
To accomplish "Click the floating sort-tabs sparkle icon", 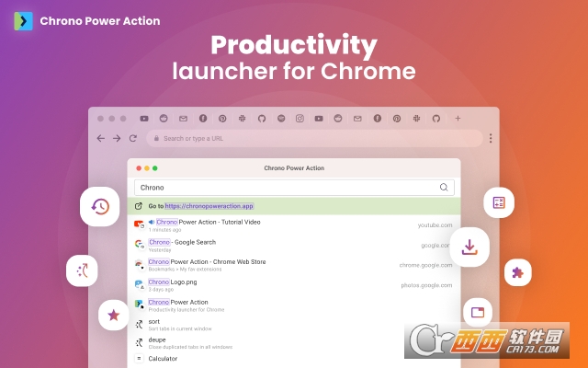I will point(82,270).
